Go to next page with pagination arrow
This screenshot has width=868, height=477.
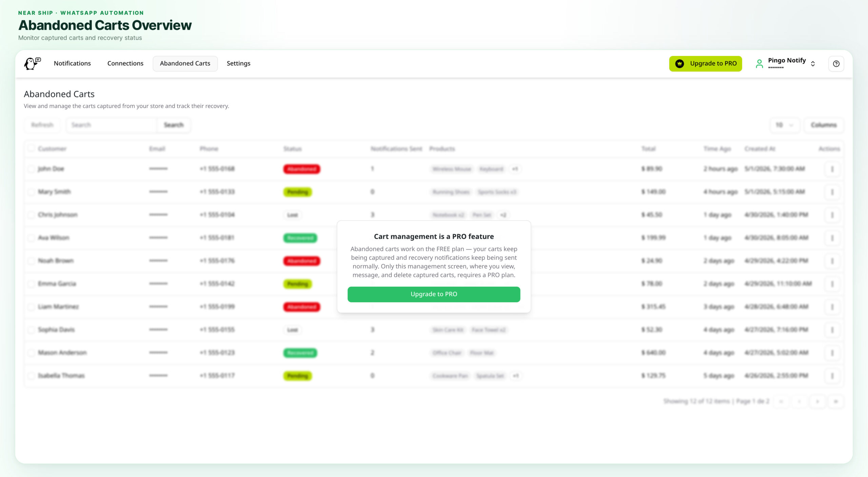tap(817, 401)
